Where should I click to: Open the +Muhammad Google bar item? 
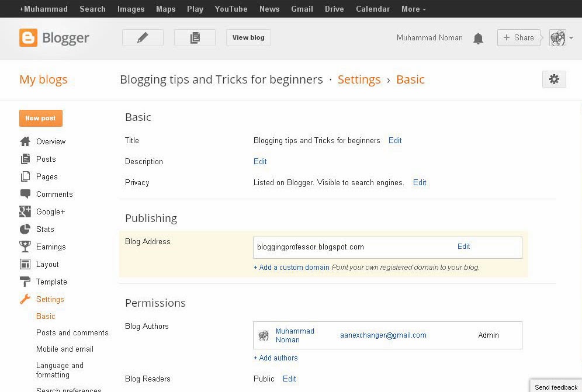click(x=43, y=9)
